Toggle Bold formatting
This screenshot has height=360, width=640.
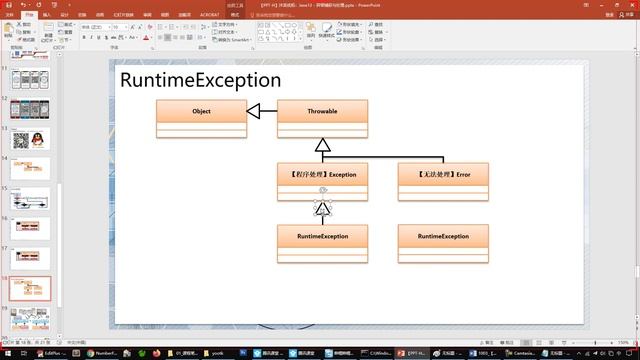[x=84, y=38]
